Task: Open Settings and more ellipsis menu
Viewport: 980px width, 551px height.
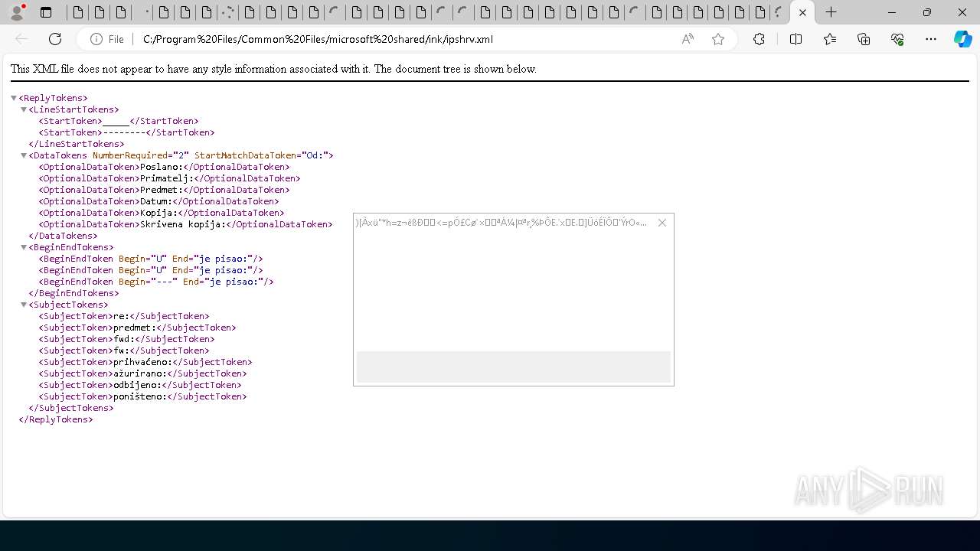Action: pos(931,39)
